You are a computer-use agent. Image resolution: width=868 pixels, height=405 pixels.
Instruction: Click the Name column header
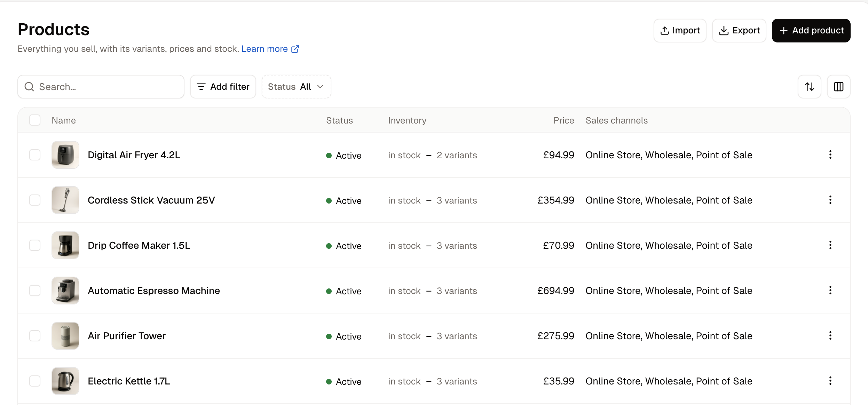pos(64,120)
